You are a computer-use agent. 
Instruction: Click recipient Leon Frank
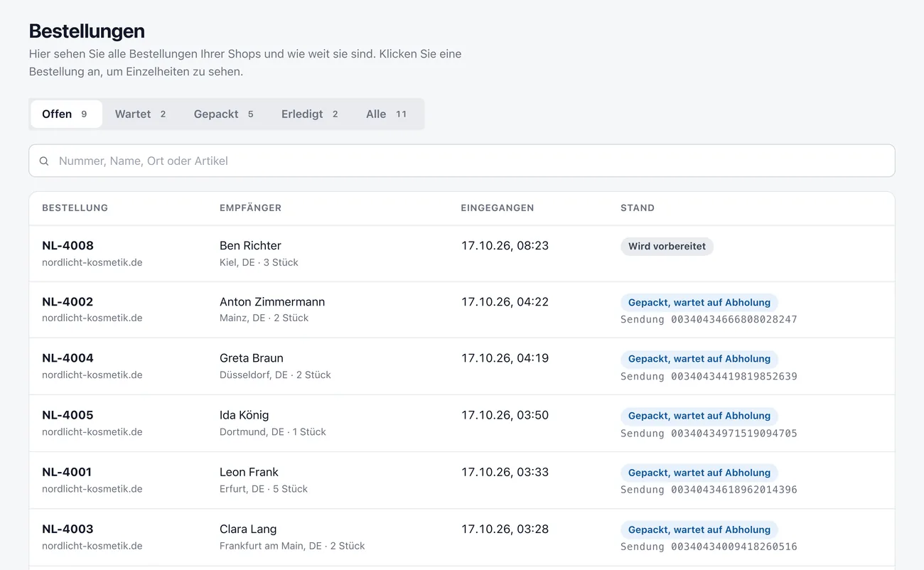pos(249,472)
